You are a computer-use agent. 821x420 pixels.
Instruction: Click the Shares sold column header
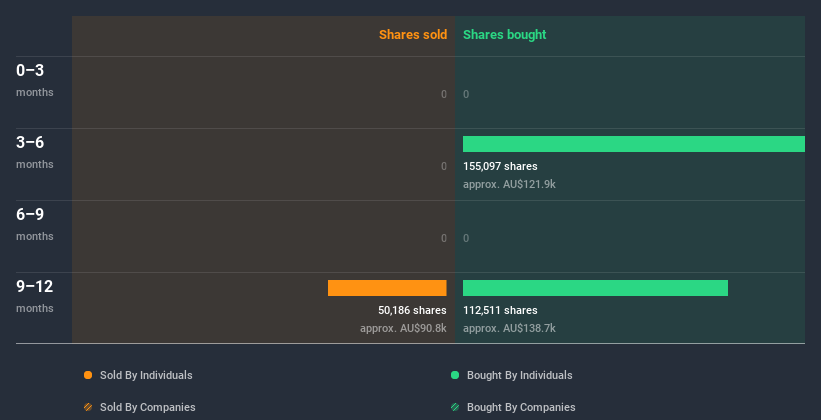point(413,35)
